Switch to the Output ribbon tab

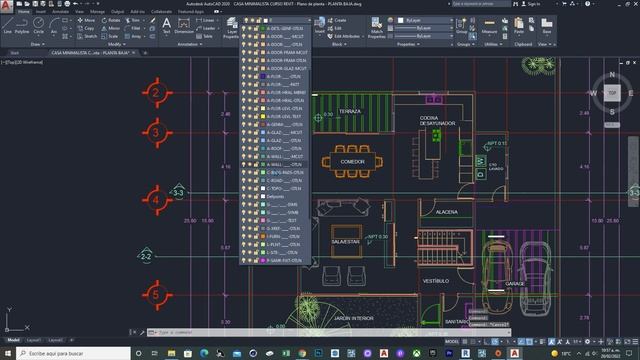tap(118, 12)
